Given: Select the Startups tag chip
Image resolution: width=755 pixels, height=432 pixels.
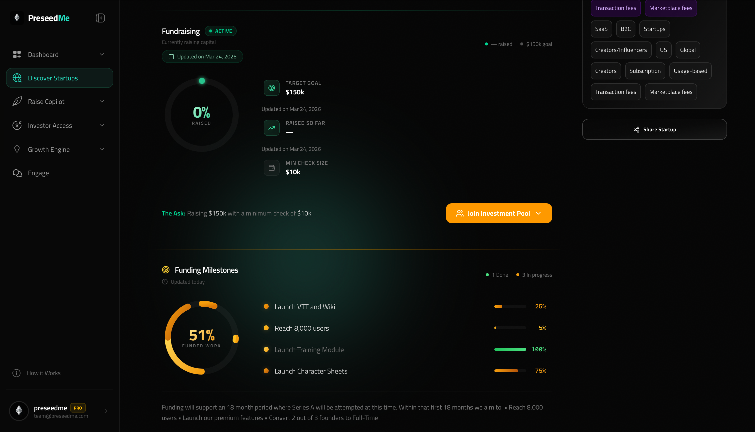Looking at the screenshot, I should (x=654, y=28).
